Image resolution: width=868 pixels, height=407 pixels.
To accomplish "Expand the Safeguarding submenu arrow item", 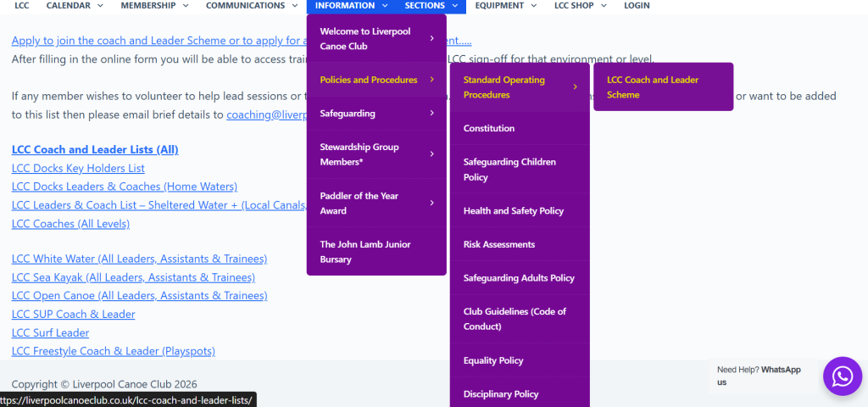I will (376, 114).
